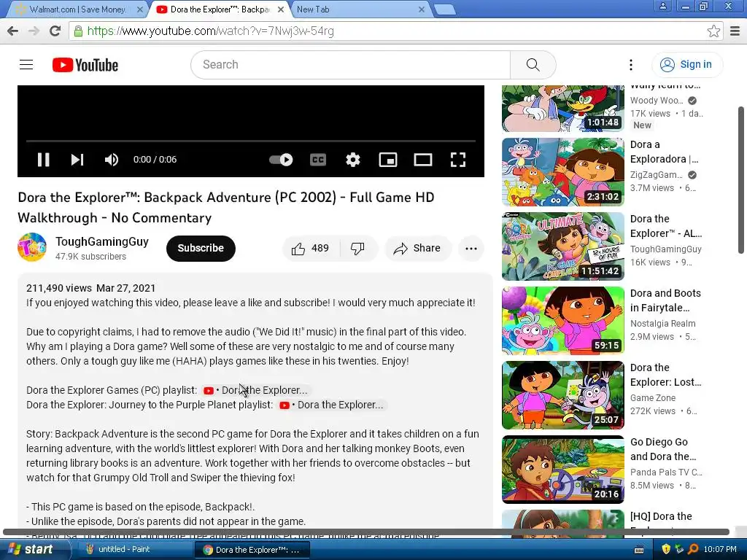Open Journey to the Purple Planet playlist link

coord(332,405)
